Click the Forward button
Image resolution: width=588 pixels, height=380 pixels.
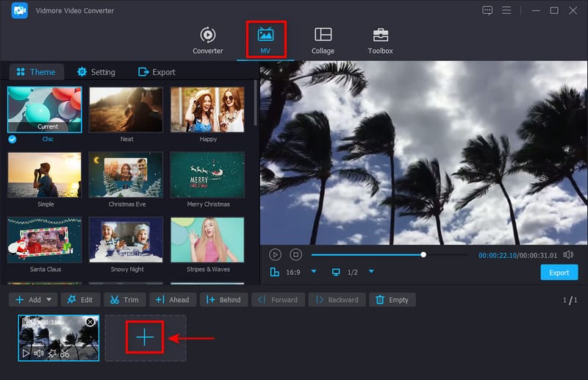278,300
